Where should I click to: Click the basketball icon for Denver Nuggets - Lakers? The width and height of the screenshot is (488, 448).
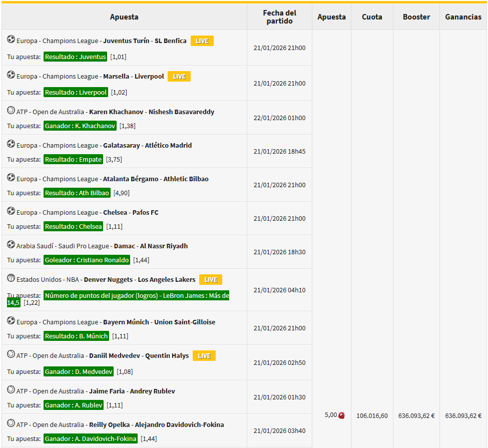coord(11,278)
